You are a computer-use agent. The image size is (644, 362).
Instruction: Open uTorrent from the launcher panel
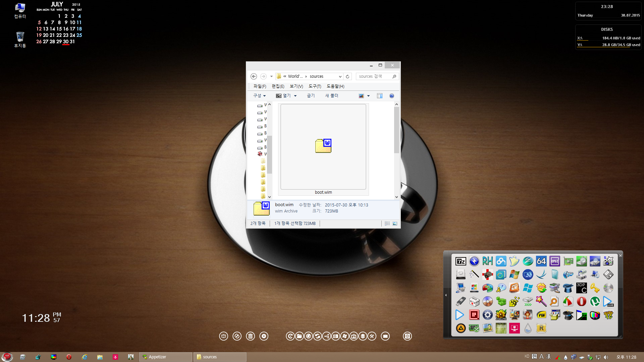coord(595,301)
